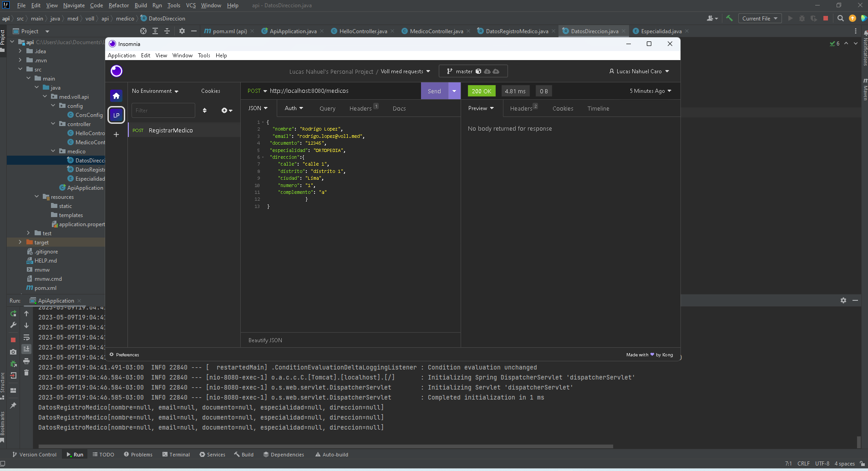Open the request Headers tab
Screen dimensions: 868x471
point(363,108)
